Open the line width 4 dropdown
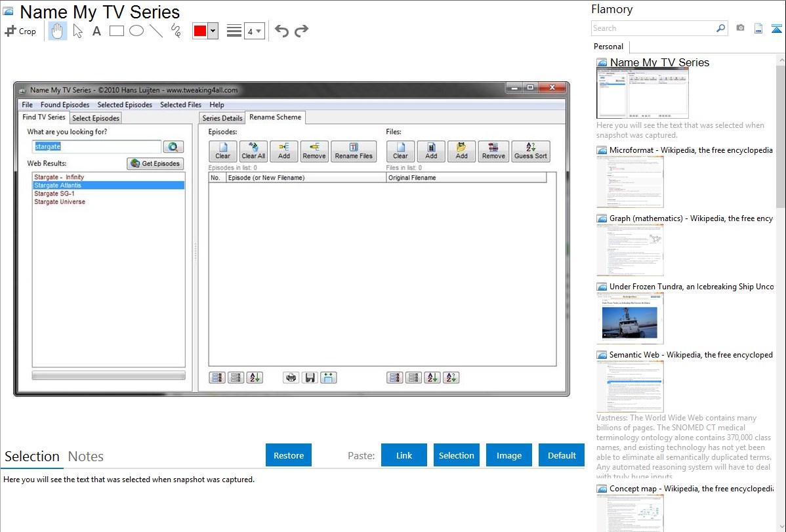This screenshot has height=532, width=786. pos(255,31)
